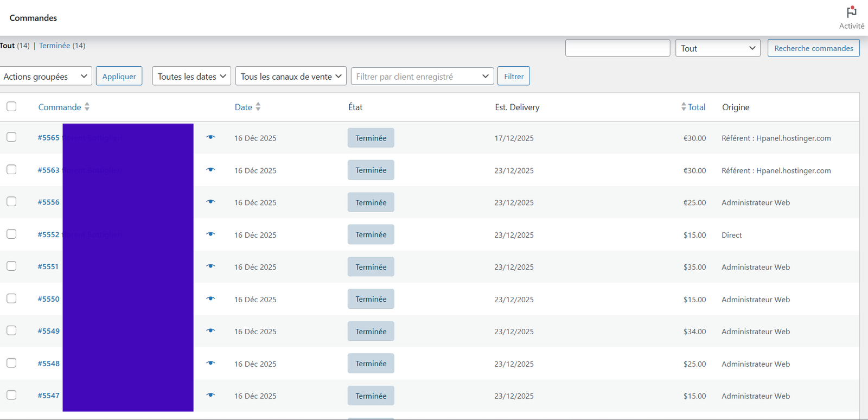The width and height of the screenshot is (868, 420).
Task: Click the Est. Delivery column header
Action: (517, 107)
